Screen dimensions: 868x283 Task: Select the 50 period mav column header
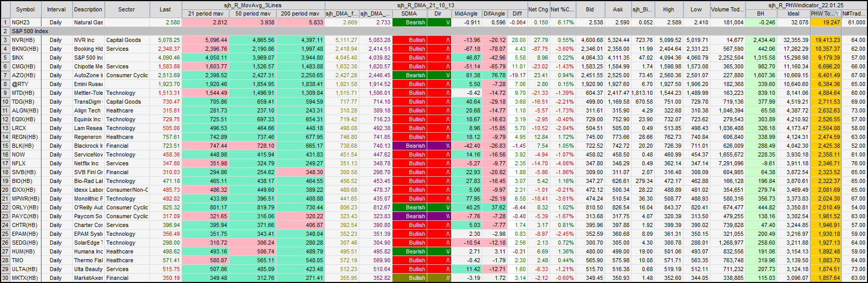253,13
